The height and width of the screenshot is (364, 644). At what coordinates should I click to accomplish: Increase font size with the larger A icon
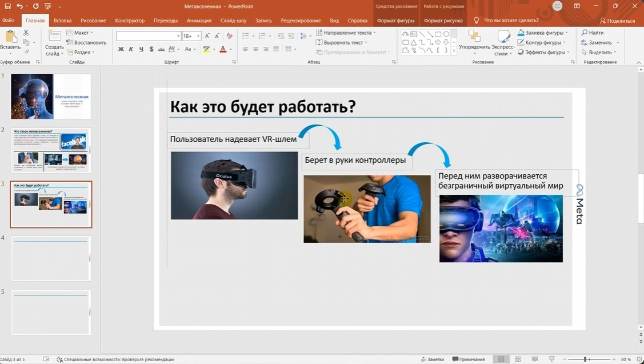(x=207, y=36)
